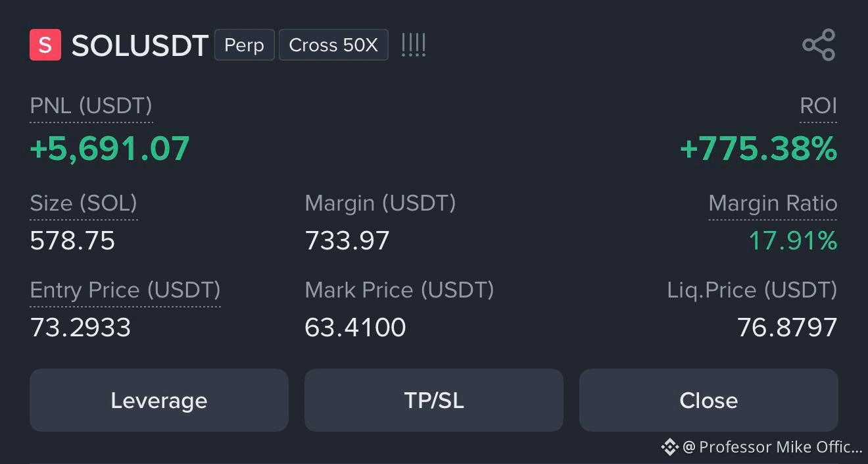Tap the 76.8797 liquidation price value
The height and width of the screenshot is (464, 868).
[x=787, y=327]
